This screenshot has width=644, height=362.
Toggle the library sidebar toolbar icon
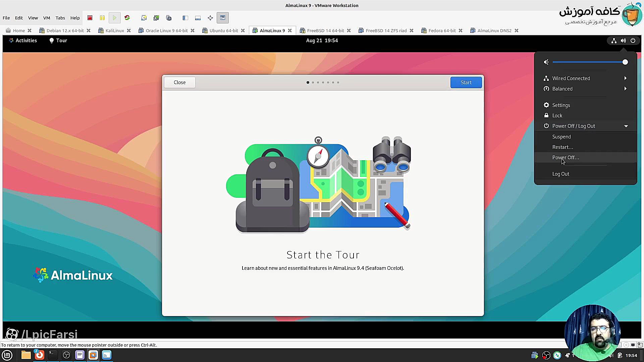(x=185, y=18)
